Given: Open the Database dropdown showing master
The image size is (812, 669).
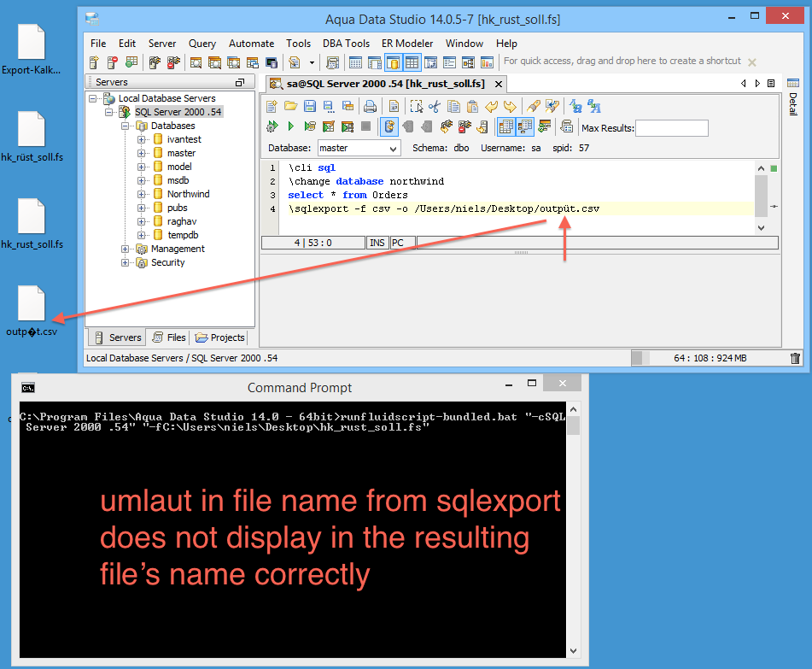Looking at the screenshot, I should coord(359,148).
